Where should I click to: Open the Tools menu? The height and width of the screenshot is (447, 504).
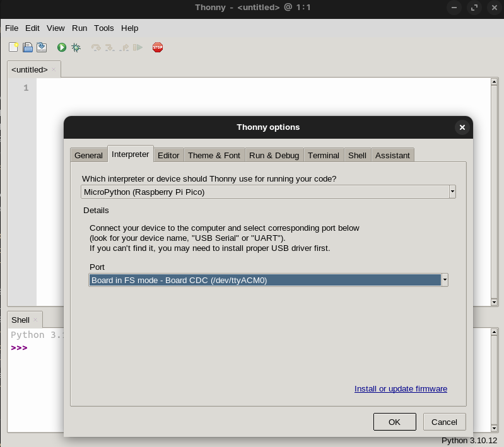pyautogui.click(x=104, y=28)
